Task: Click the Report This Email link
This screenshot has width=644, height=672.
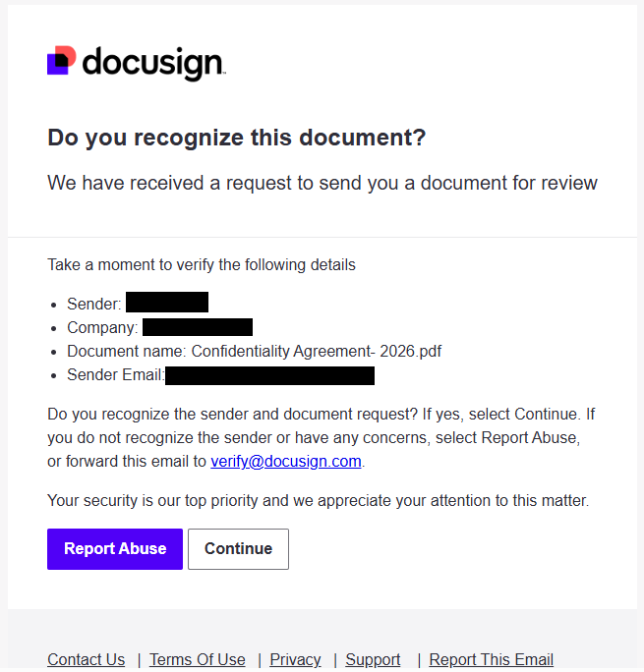Action: pos(492,659)
